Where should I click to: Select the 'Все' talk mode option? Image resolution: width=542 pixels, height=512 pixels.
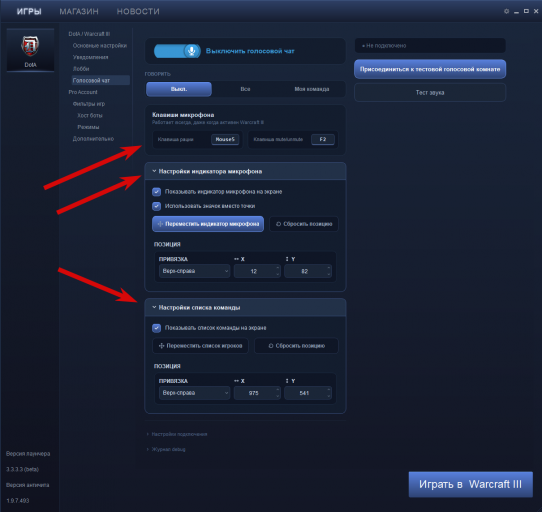(245, 89)
